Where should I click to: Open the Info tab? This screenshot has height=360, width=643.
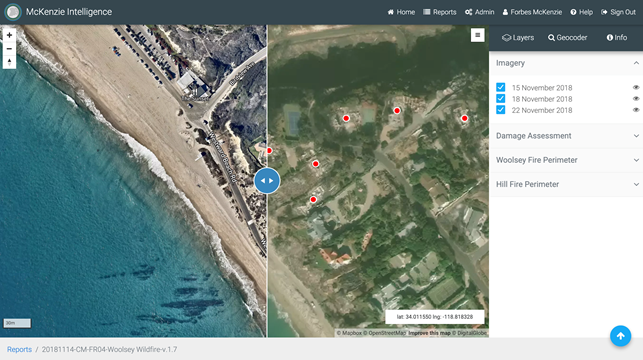coord(617,38)
